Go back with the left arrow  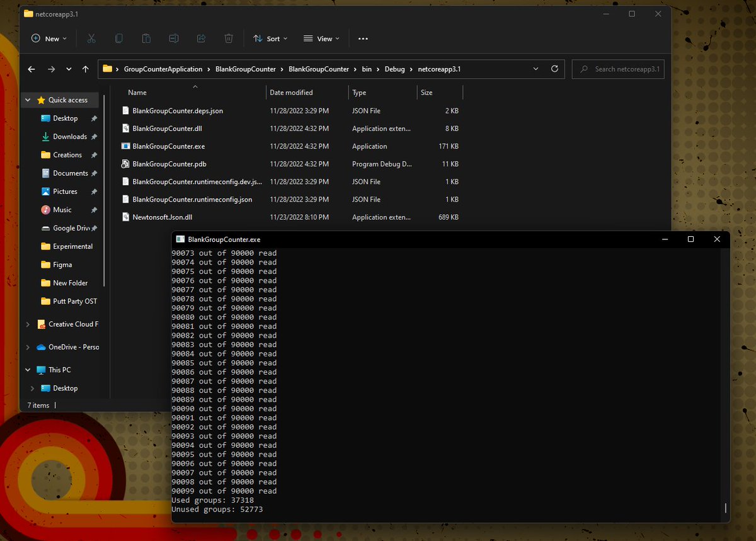[x=32, y=69]
